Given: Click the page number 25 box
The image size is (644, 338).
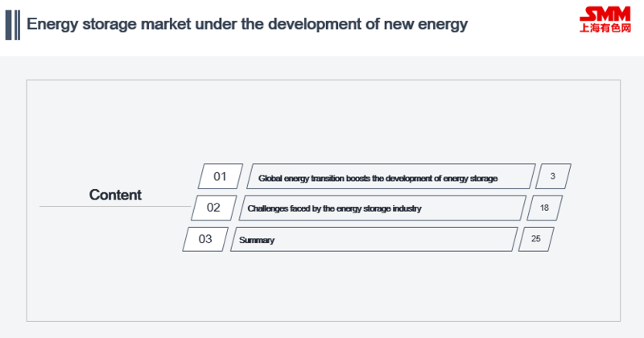Looking at the screenshot, I should pos(536,239).
